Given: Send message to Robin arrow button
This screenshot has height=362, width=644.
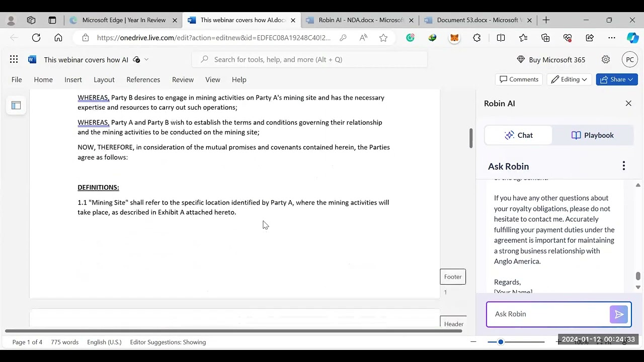Looking at the screenshot, I should pos(619,314).
